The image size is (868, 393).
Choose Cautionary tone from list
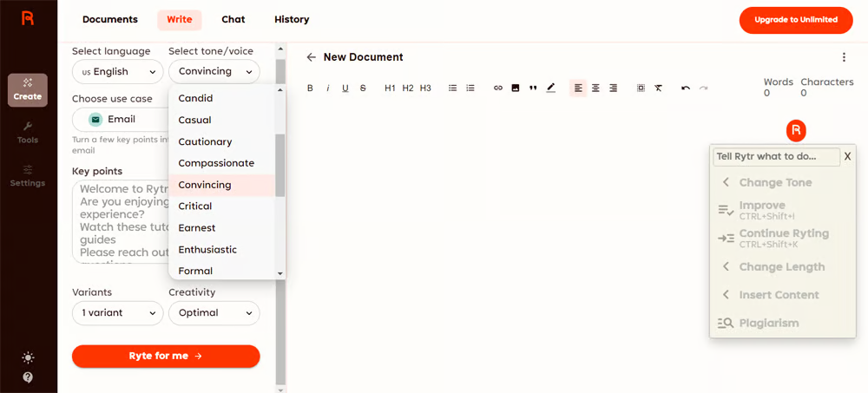point(222,141)
